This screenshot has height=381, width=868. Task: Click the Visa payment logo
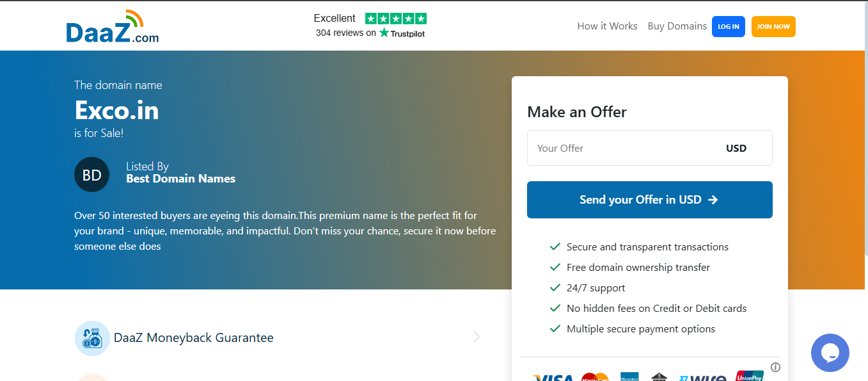pos(553,377)
